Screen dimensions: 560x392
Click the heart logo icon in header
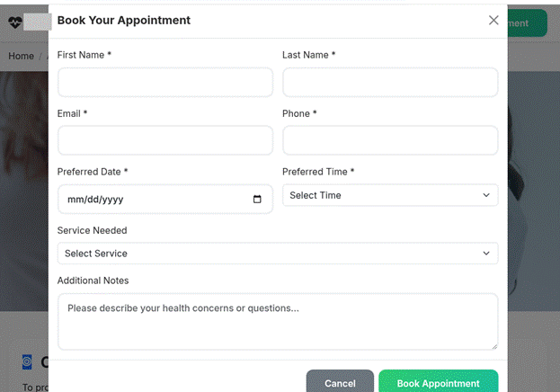coord(14,22)
